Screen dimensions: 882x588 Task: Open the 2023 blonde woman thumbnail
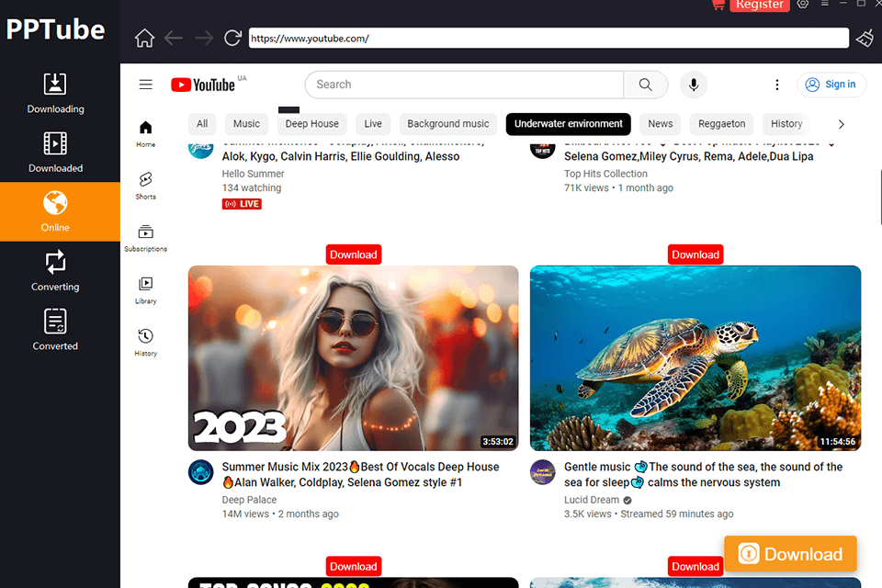353,358
